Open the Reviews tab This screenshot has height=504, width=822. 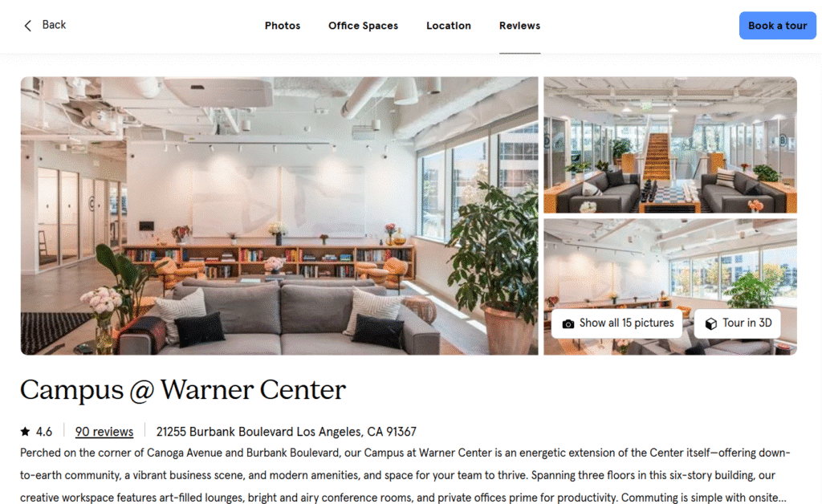519,26
